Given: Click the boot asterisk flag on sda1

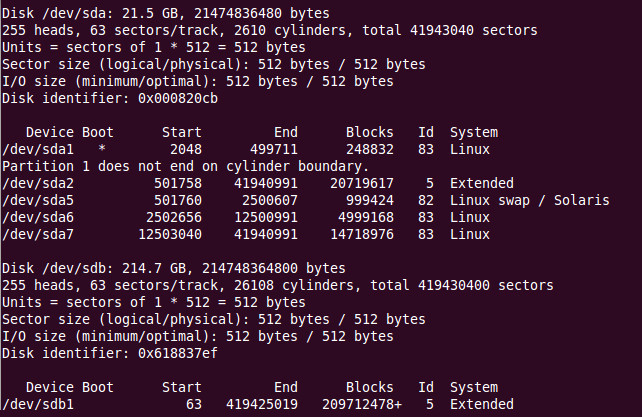Looking at the screenshot, I should tap(102, 149).
